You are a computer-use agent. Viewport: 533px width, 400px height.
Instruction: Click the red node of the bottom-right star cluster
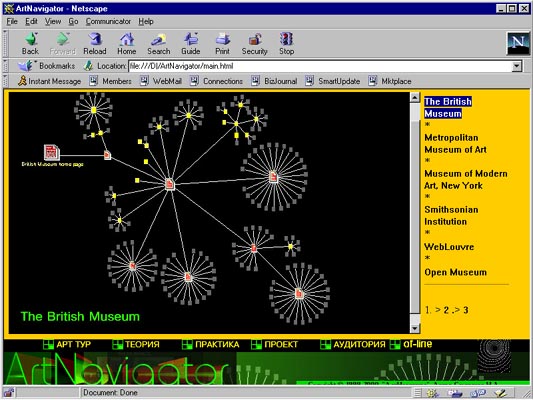pyautogui.click(x=299, y=293)
